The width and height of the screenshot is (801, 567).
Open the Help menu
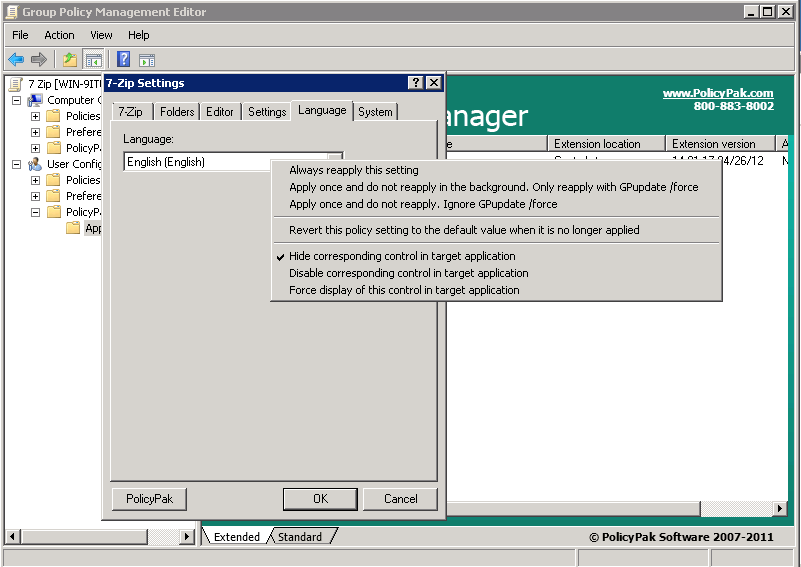click(138, 35)
